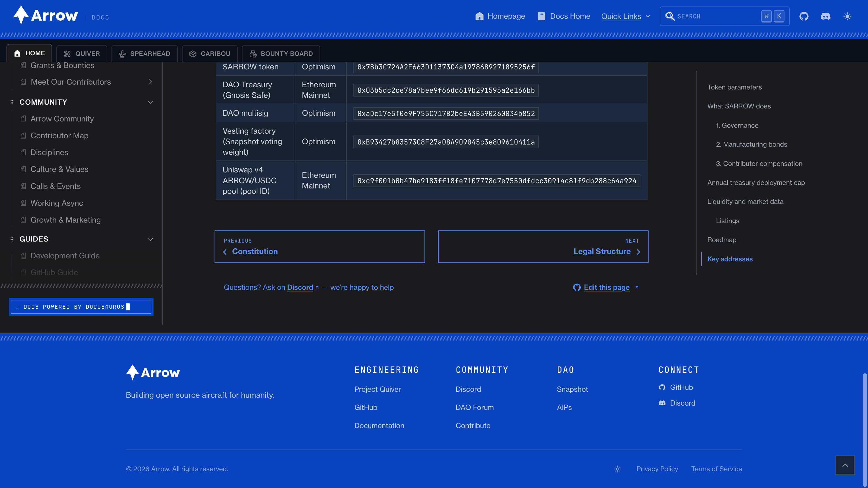Open DAO Forum footer link
868x488 pixels.
click(x=474, y=407)
